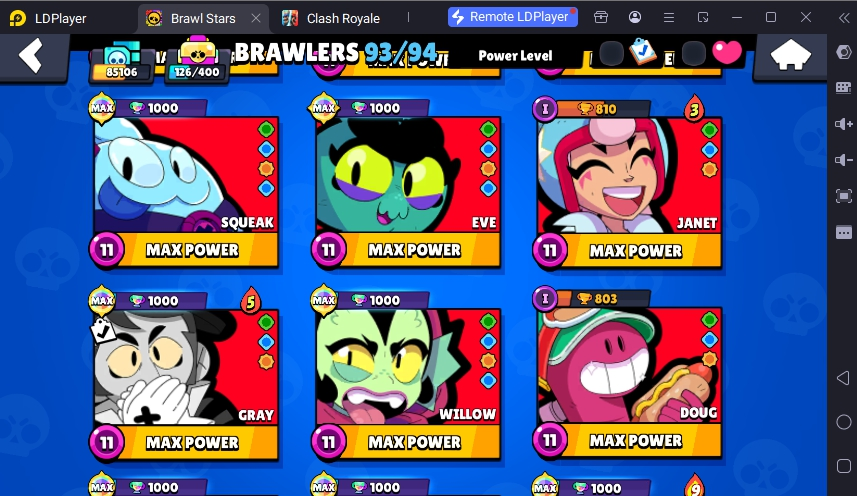Image resolution: width=857 pixels, height=496 pixels.
Task: Go back using the white arrow button
Action: click(31, 55)
